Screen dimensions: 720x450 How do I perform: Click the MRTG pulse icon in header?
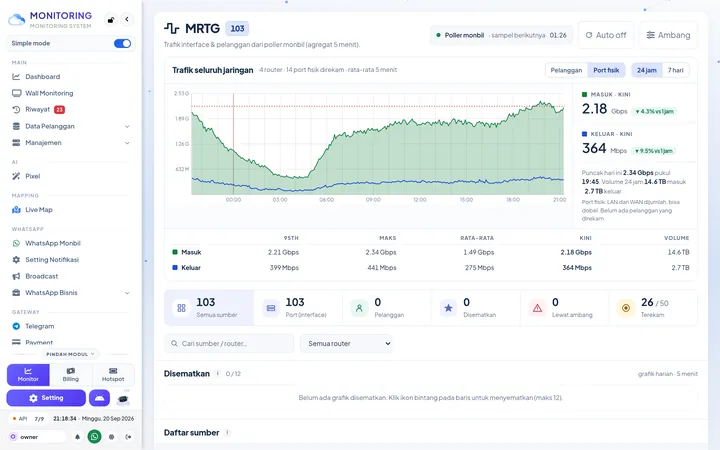pos(172,28)
